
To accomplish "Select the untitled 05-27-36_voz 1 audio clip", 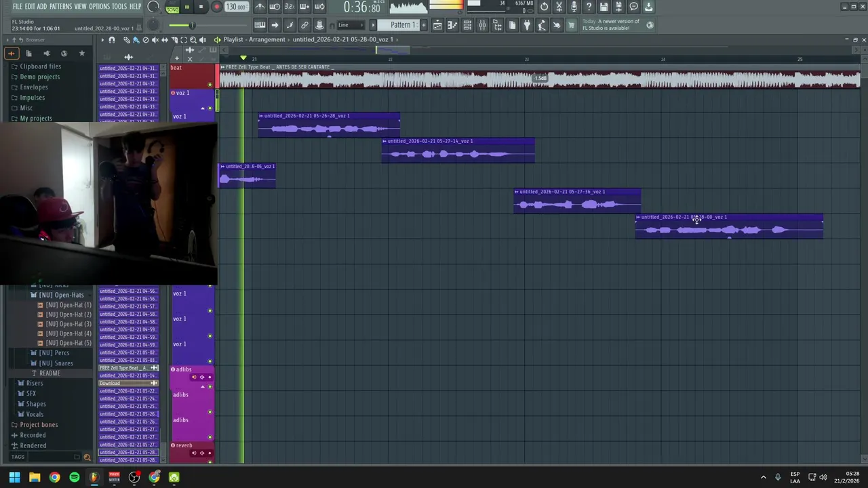I will click(577, 201).
